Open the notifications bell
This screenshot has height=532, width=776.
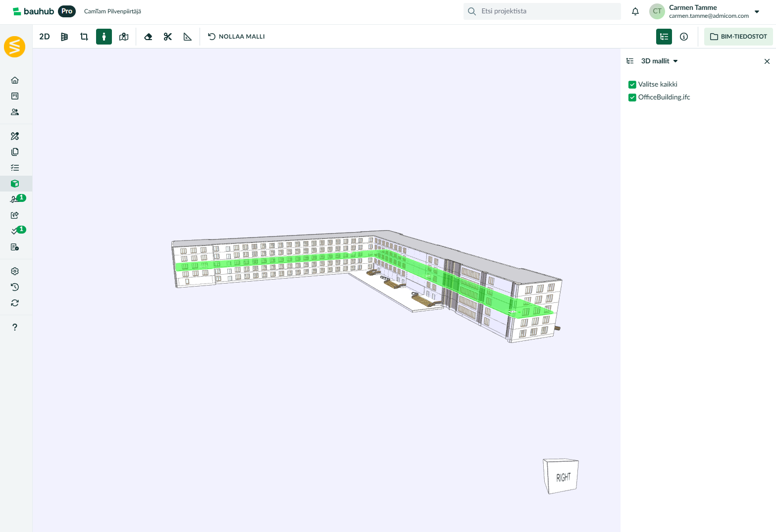(x=635, y=11)
